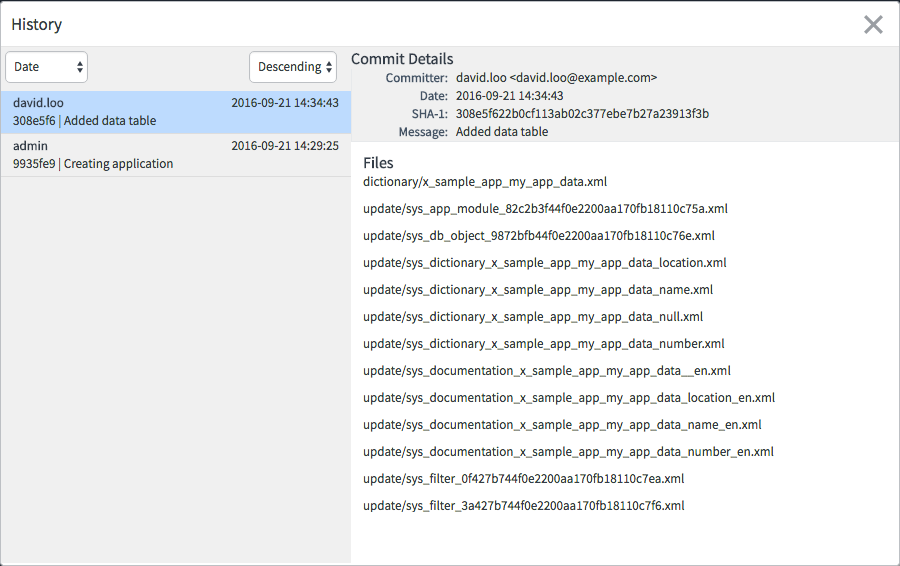Click file sys_db_object_9872bfb44f0e2200aa170fb18110c76e.xml

pyautogui.click(x=539, y=236)
